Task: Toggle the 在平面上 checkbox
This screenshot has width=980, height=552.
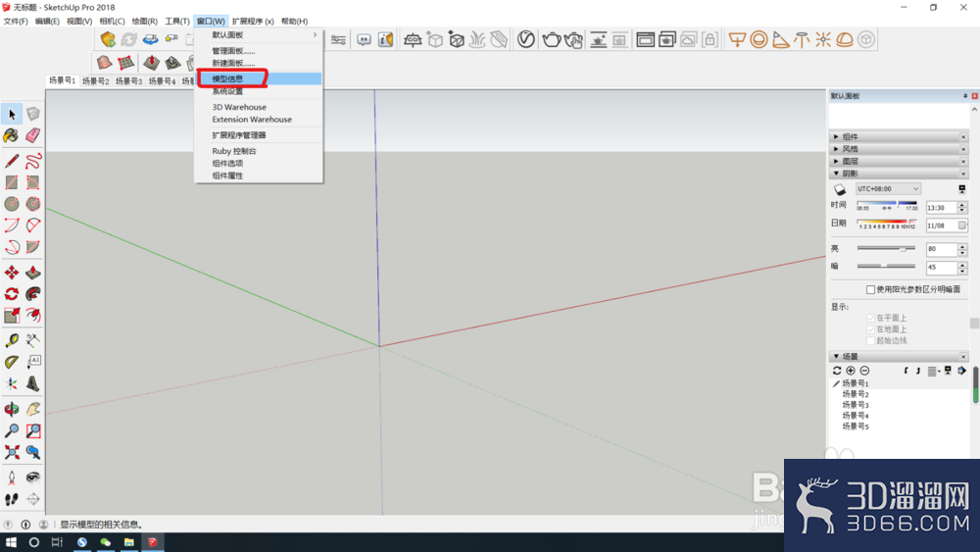Action: (x=870, y=319)
